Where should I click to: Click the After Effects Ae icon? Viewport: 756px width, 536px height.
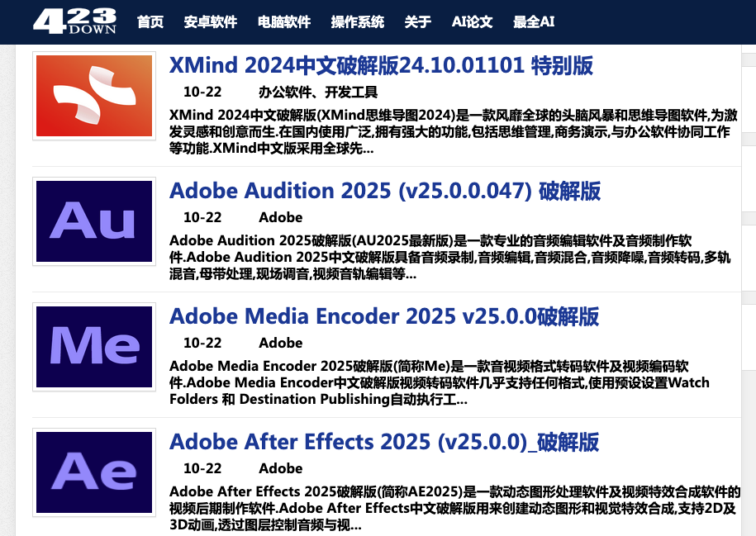(94, 472)
